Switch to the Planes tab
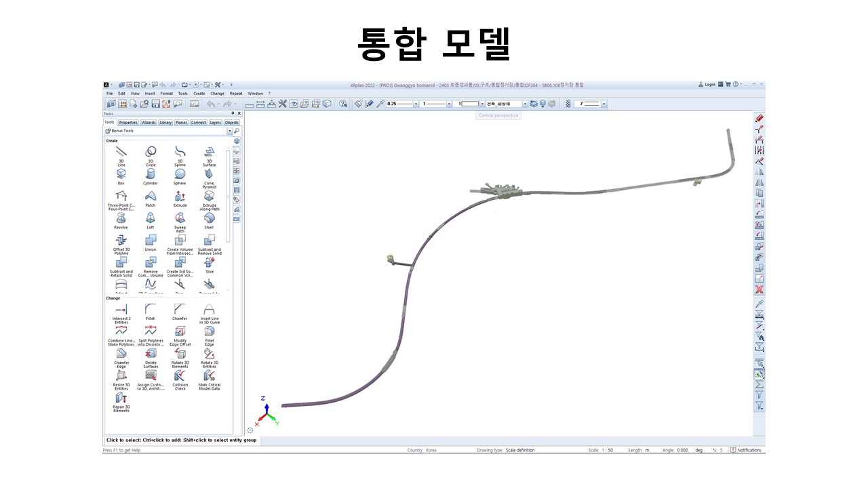 [x=181, y=123]
